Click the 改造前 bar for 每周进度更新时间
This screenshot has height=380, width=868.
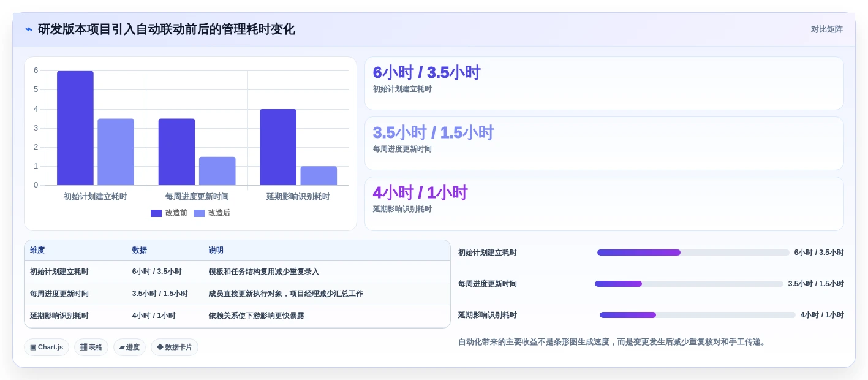pos(176,152)
